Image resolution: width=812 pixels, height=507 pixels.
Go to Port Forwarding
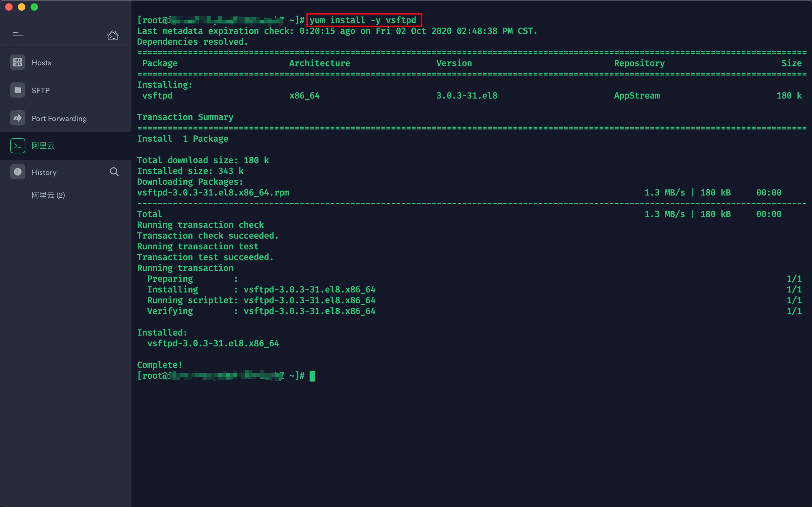tap(59, 119)
